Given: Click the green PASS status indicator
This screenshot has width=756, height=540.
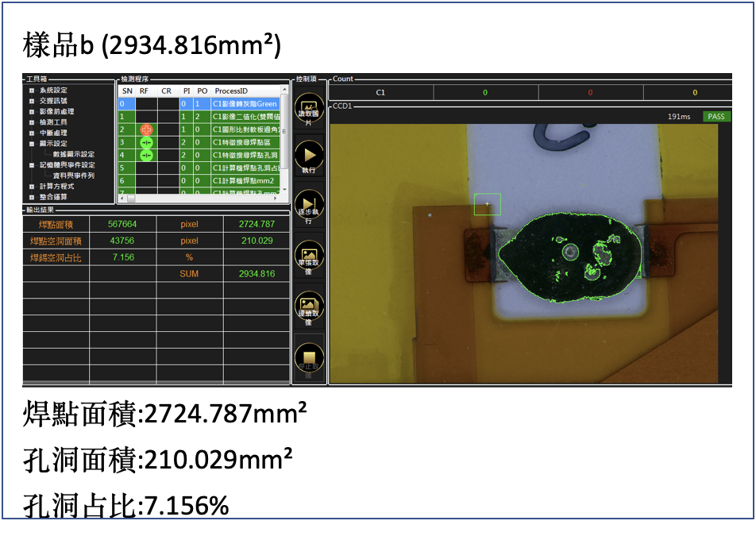Looking at the screenshot, I should [715, 117].
